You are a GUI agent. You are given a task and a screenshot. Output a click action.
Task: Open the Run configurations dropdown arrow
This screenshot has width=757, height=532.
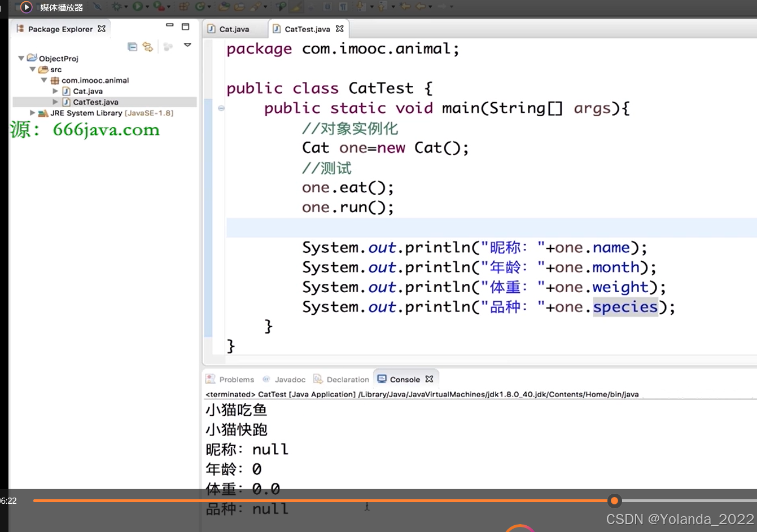(147, 7)
